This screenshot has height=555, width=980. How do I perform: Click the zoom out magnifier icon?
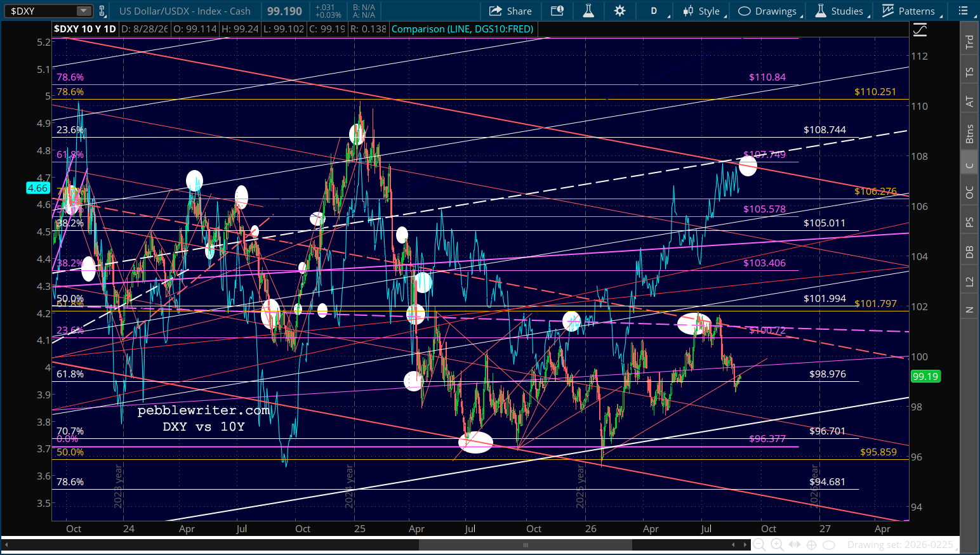759,545
